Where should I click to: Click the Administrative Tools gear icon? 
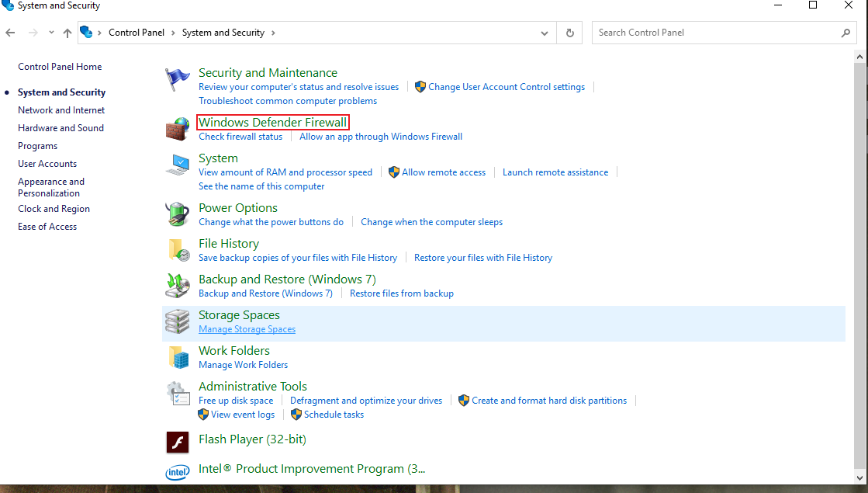(x=178, y=394)
